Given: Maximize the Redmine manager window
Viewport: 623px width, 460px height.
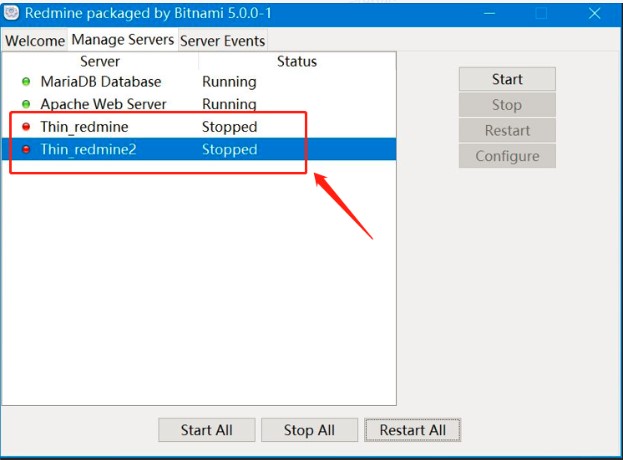Looking at the screenshot, I should pyautogui.click(x=541, y=14).
